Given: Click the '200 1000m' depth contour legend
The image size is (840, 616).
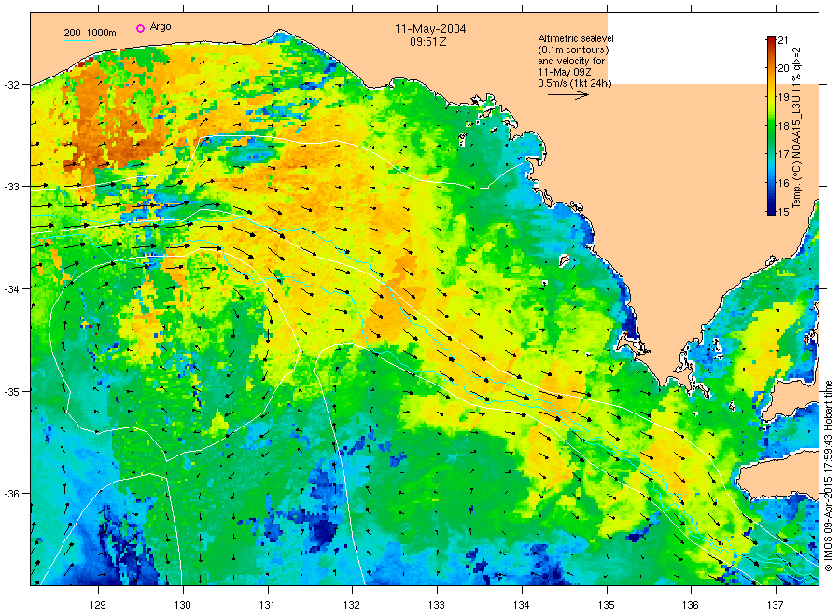Looking at the screenshot, I should click(x=90, y=34).
